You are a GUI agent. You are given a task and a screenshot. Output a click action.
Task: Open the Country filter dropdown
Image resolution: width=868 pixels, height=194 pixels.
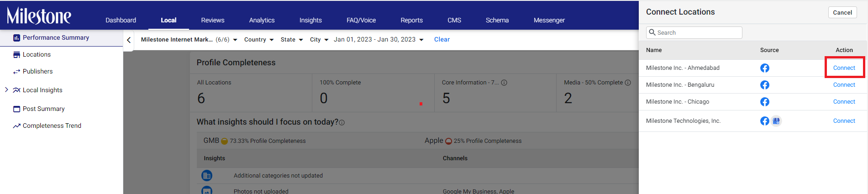tap(259, 40)
